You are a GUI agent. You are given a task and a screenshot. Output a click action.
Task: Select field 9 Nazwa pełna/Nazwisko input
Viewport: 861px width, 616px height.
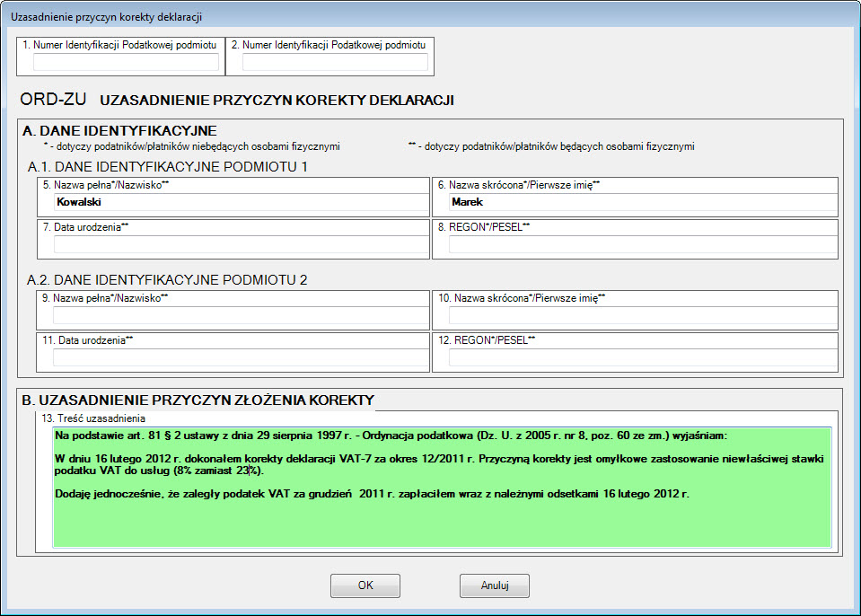[x=241, y=315]
